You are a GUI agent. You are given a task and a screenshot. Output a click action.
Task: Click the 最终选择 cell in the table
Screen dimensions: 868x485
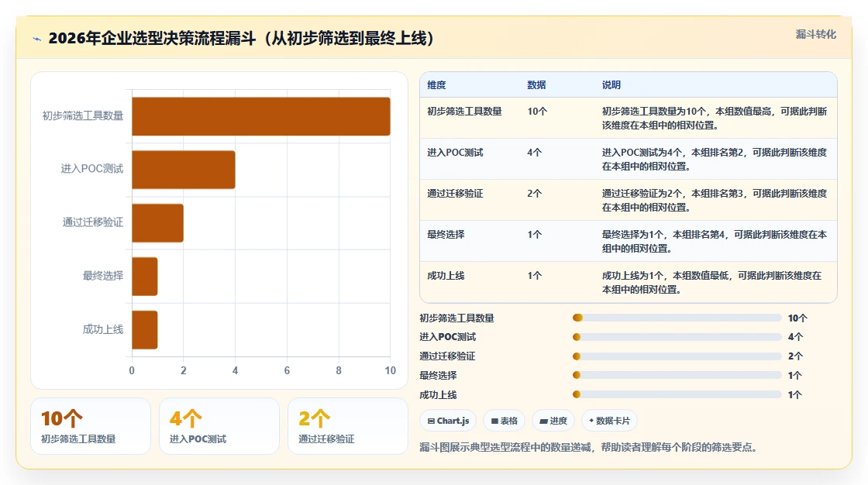[446, 234]
